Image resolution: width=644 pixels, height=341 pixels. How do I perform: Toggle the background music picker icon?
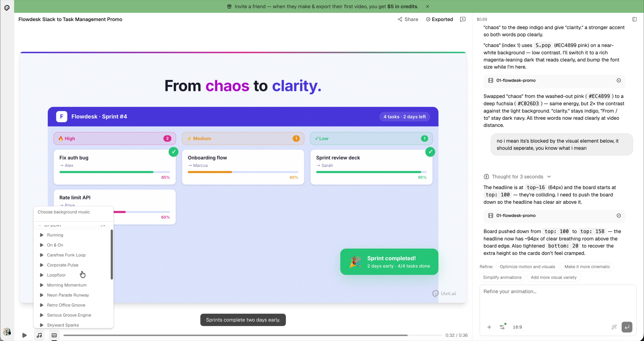tap(39, 335)
